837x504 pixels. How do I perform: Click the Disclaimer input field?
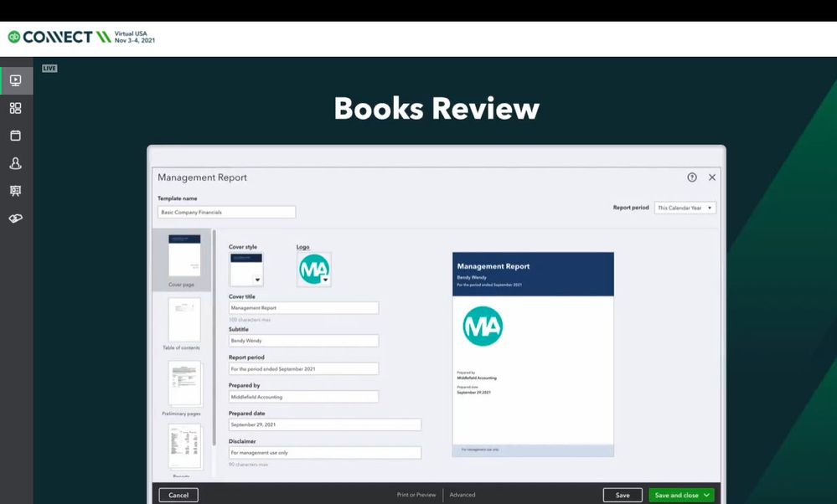click(324, 452)
